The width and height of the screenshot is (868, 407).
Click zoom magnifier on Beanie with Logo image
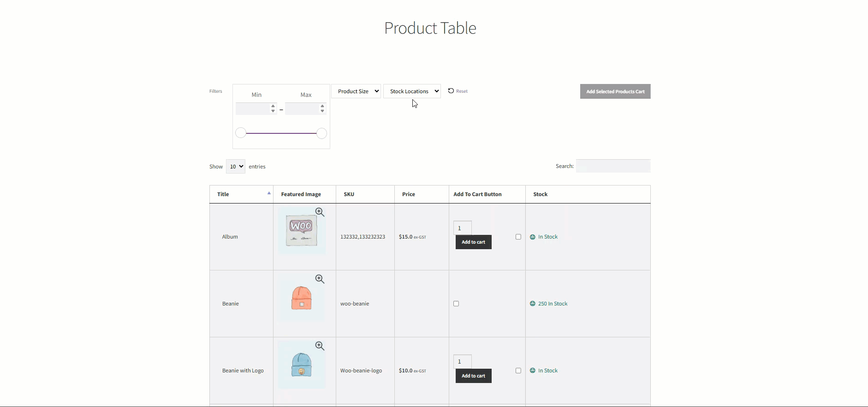[320, 346]
